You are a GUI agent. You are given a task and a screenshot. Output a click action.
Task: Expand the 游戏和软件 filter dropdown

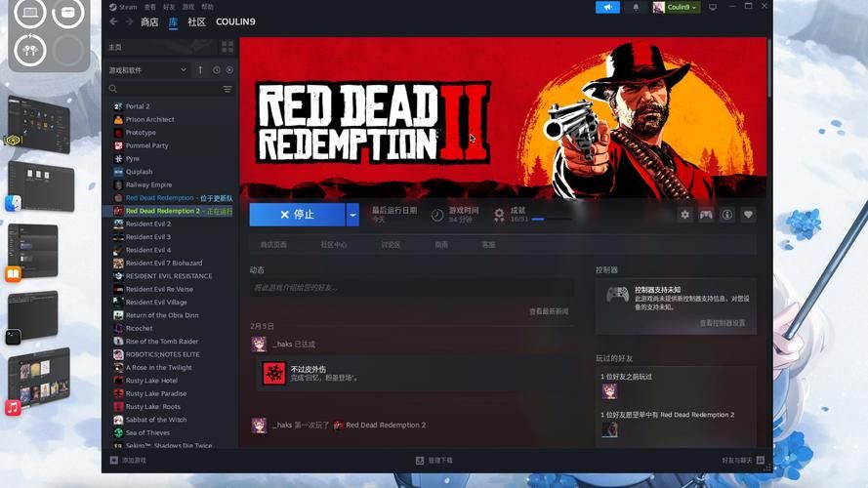point(147,70)
